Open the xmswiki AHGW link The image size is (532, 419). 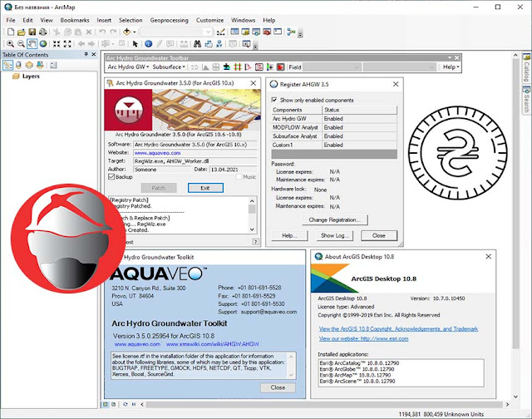pyautogui.click(x=213, y=344)
